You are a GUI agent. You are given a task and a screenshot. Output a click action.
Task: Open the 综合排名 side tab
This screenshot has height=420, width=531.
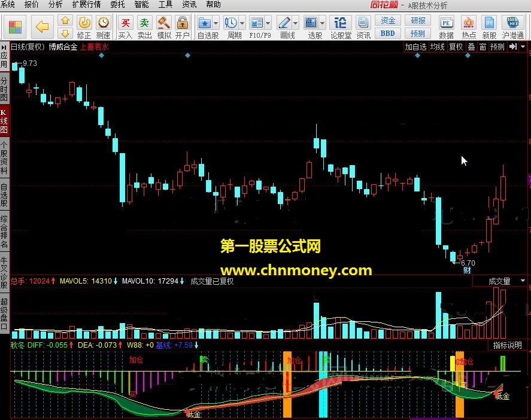(4, 232)
